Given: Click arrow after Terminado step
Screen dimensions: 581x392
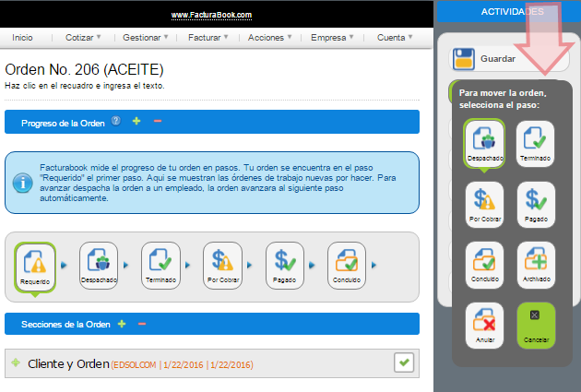Looking at the screenshot, I should coord(188,266).
